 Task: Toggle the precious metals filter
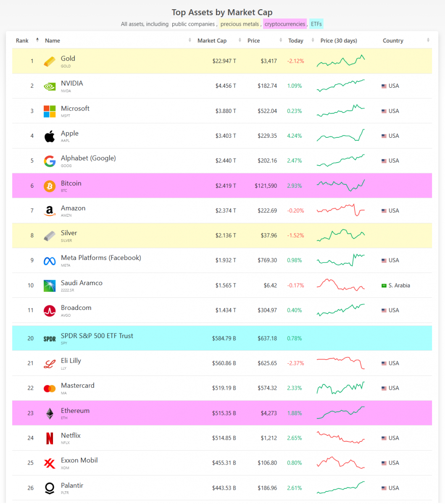240,24
